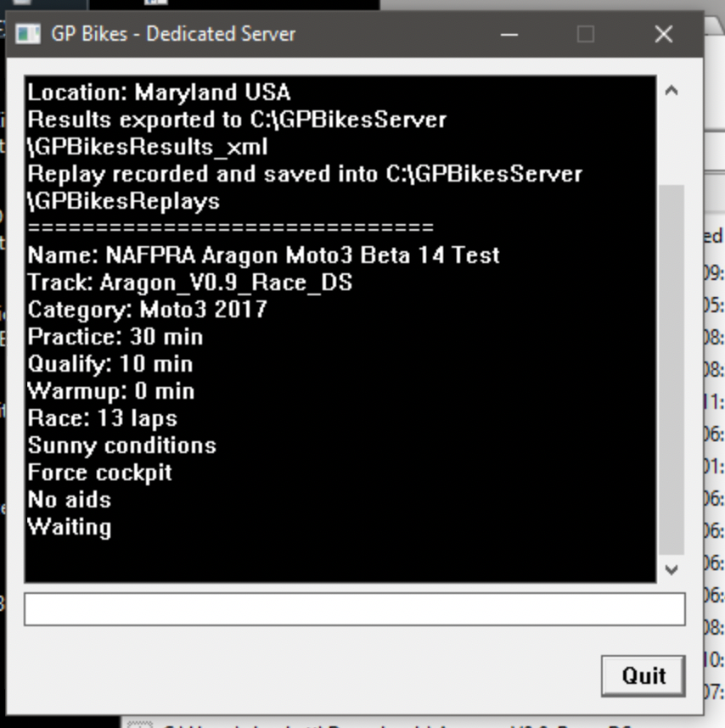
Task: Click the 'Qualify: 10 min' line
Action: tap(110, 364)
